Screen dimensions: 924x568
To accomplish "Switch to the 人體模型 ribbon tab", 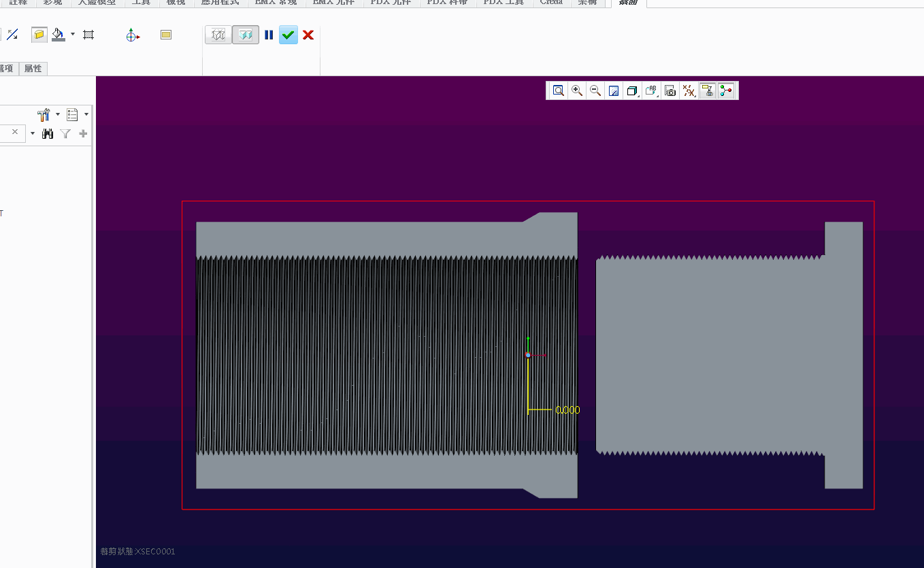I will click(97, 3).
